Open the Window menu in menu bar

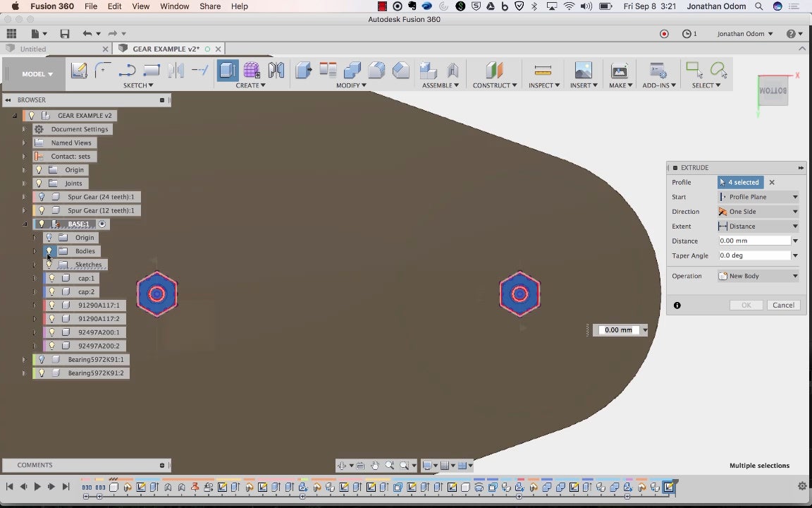pos(174,6)
